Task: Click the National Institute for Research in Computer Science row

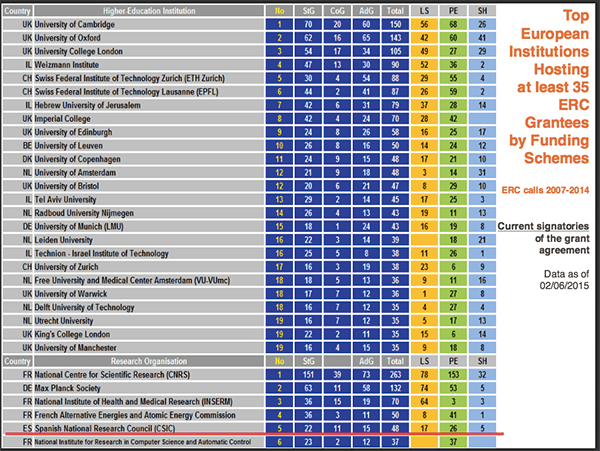Action: pos(143,442)
